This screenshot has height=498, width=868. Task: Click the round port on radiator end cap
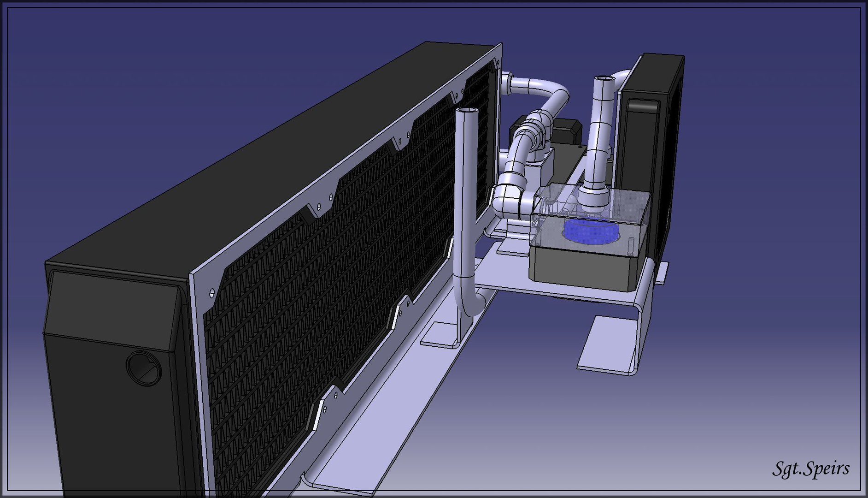[x=143, y=368]
